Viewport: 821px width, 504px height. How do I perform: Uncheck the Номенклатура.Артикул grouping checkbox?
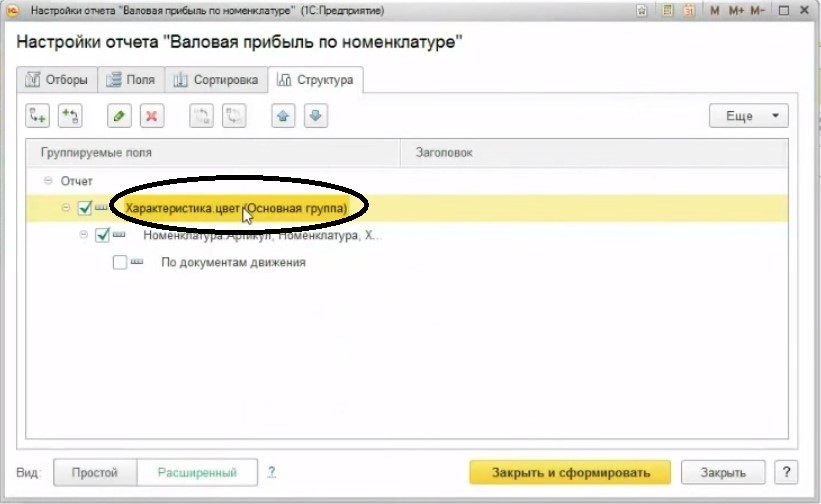click(x=101, y=236)
